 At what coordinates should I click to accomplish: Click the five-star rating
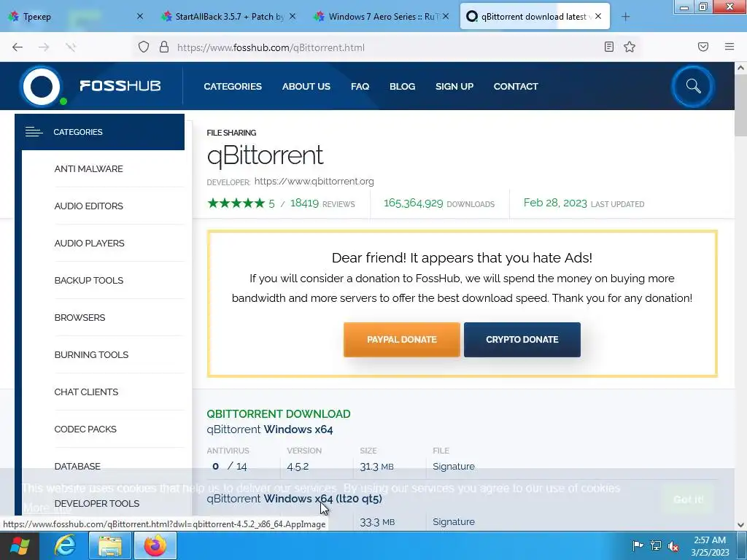pyautogui.click(x=236, y=203)
